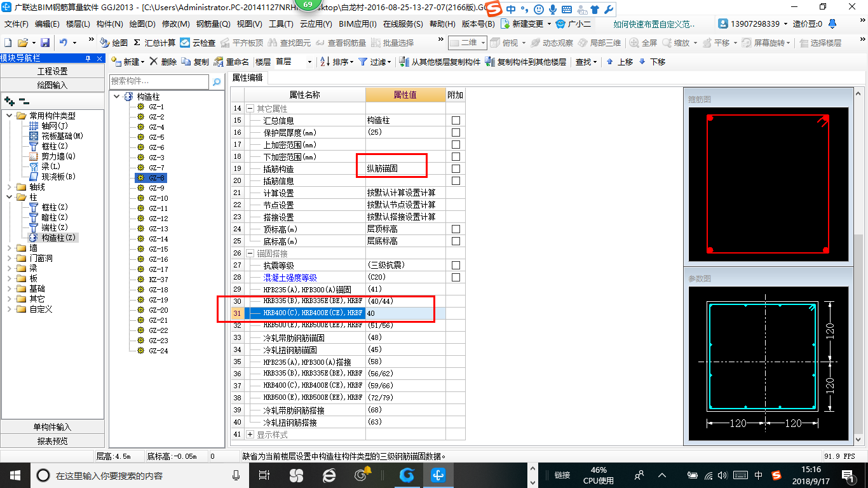This screenshot has width=868, height=488.
Task: Rename component with the 重命名 icon
Action: tap(231, 62)
